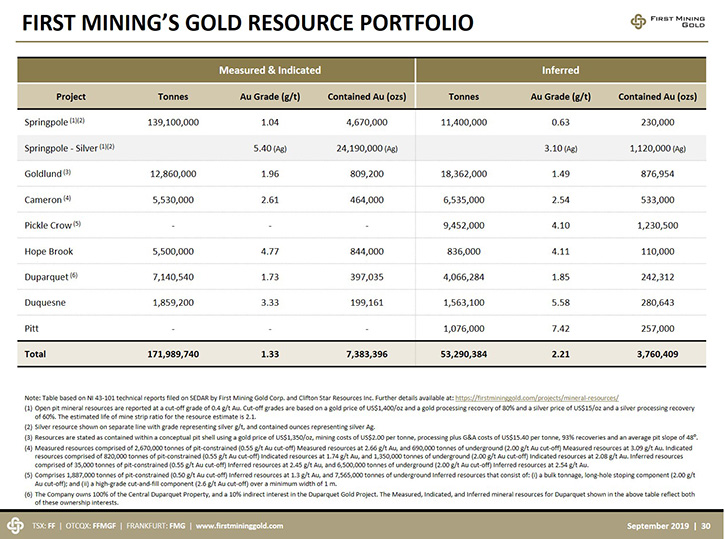
Task: Click the 4.77 Hope Brook grade
Action: tap(270, 251)
